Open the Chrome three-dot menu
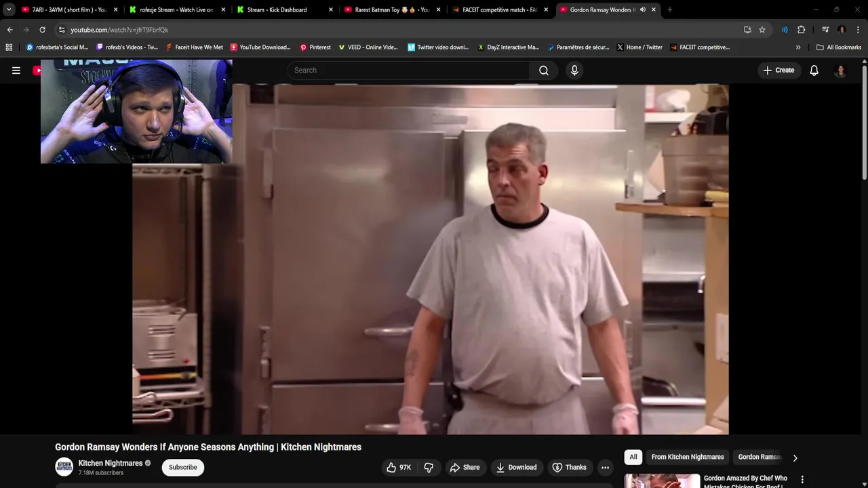The width and height of the screenshot is (868, 488). (x=858, y=30)
